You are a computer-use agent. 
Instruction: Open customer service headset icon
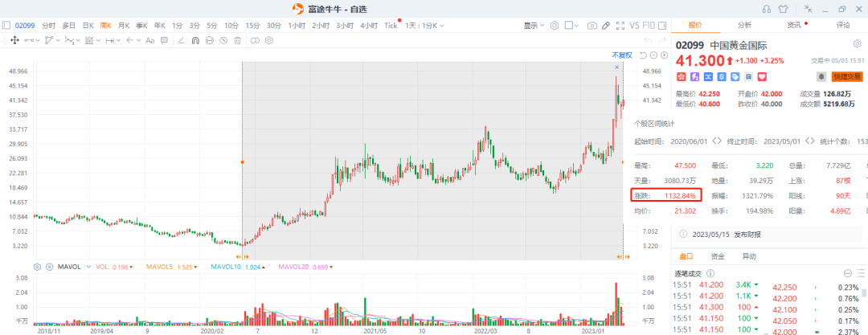pos(767,9)
